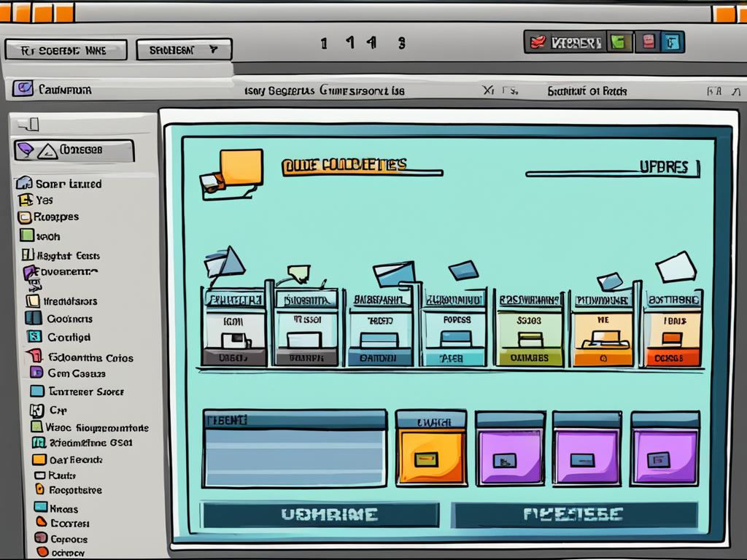Click the yellow icon beside Yes
The width and height of the screenshot is (747, 560).
(x=25, y=200)
